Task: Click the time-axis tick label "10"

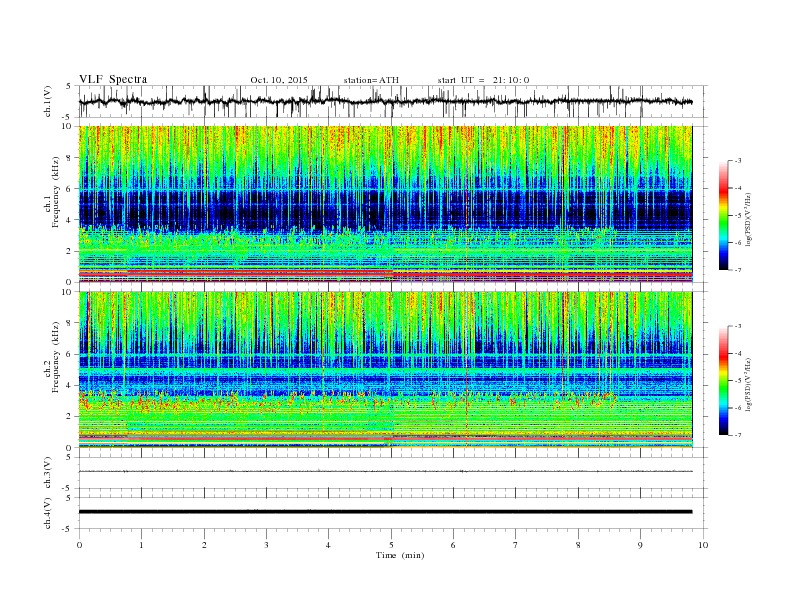Action: (703, 545)
